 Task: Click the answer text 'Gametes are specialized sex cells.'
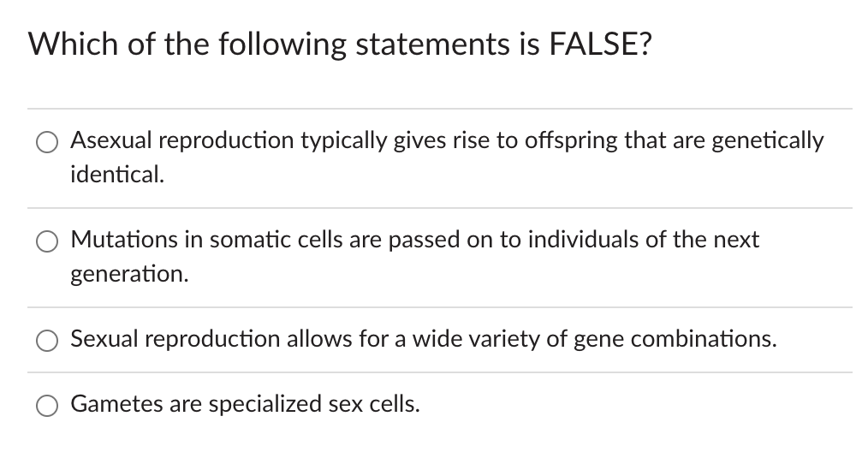click(x=245, y=404)
